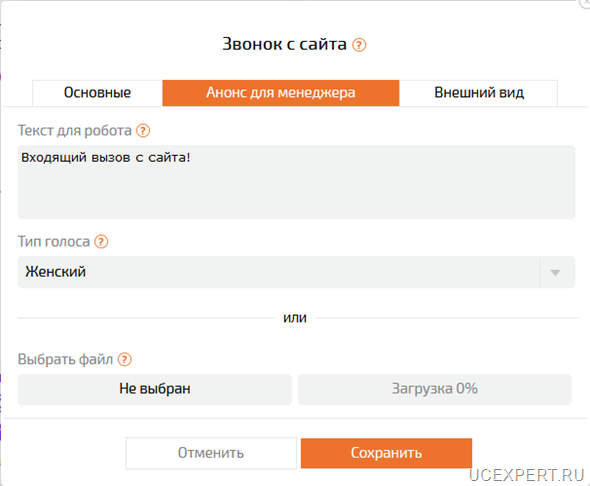Select the Анонс для менеджера tab
Viewport: 590px width, 486px height.
click(281, 93)
